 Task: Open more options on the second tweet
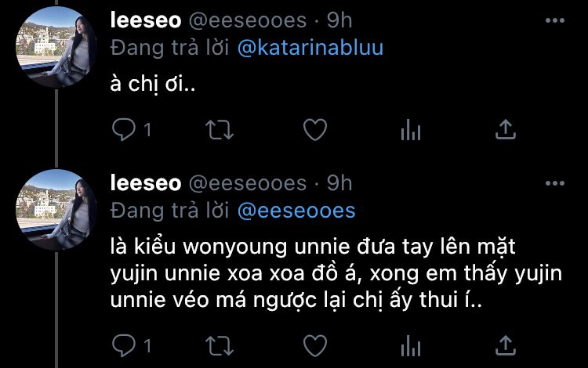pos(555,183)
